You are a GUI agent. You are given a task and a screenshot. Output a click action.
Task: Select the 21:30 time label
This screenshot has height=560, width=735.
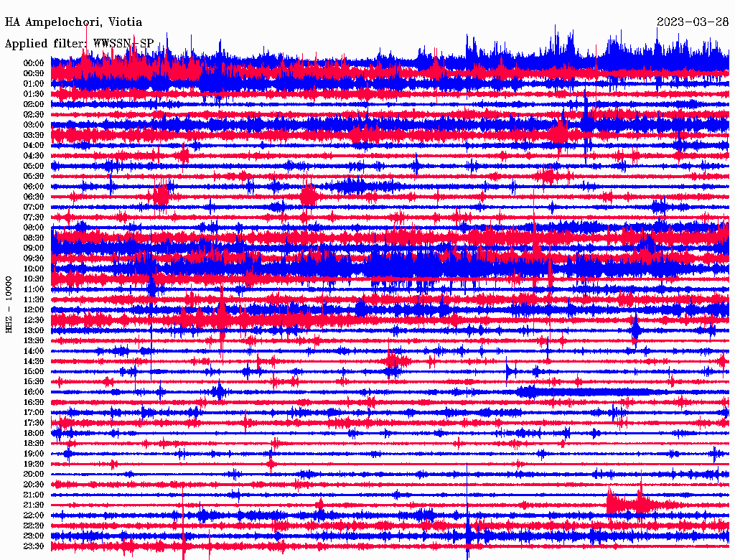point(34,505)
